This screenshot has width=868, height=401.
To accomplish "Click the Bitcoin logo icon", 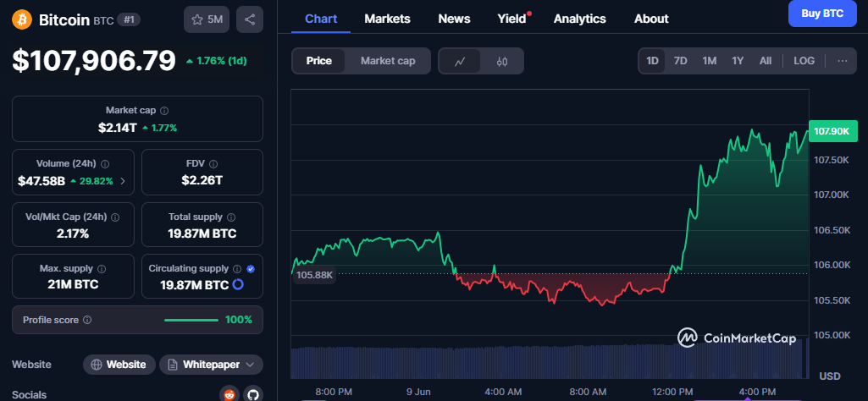I will 22,20.
